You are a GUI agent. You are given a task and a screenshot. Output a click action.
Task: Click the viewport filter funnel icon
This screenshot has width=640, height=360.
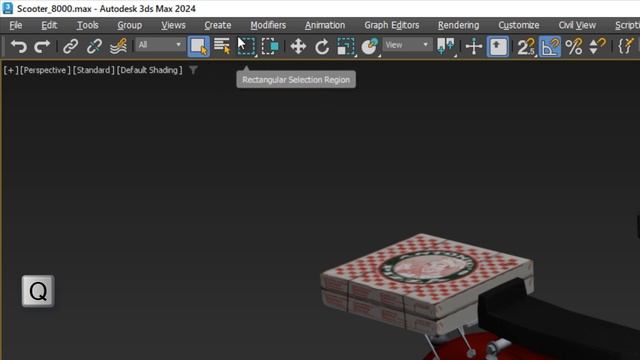pyautogui.click(x=193, y=70)
